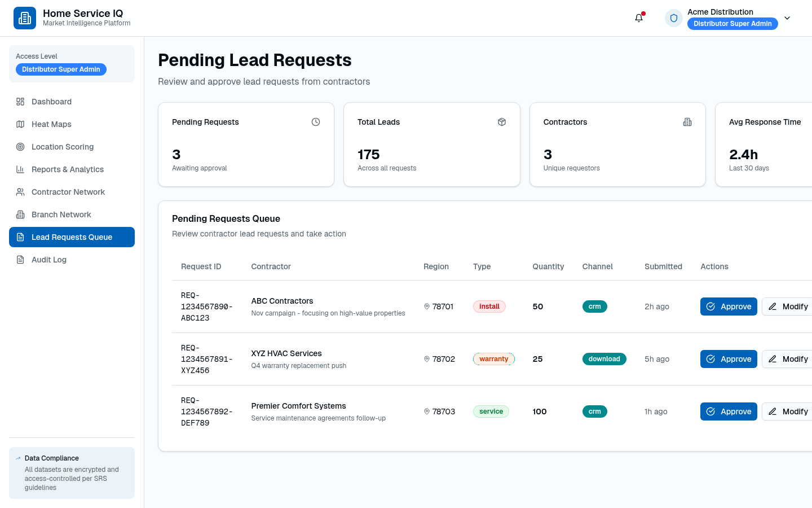Click the map pin icon beside 78701

pyautogui.click(x=427, y=306)
